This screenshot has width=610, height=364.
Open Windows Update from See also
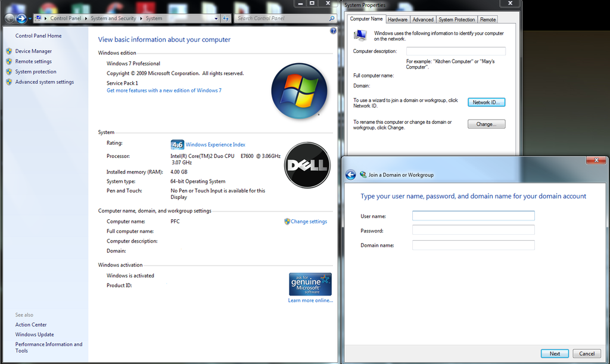click(35, 334)
